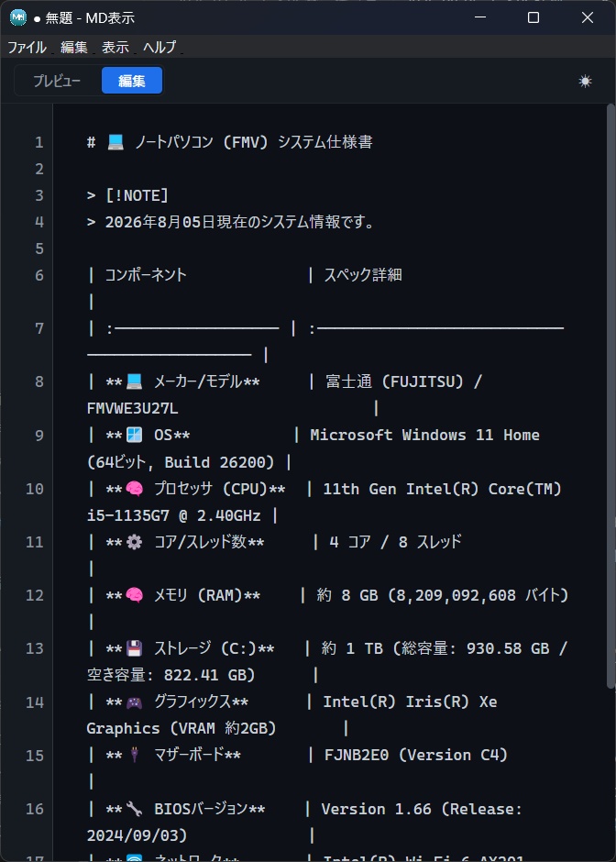Click line number 7 in the gutter

(x=39, y=328)
